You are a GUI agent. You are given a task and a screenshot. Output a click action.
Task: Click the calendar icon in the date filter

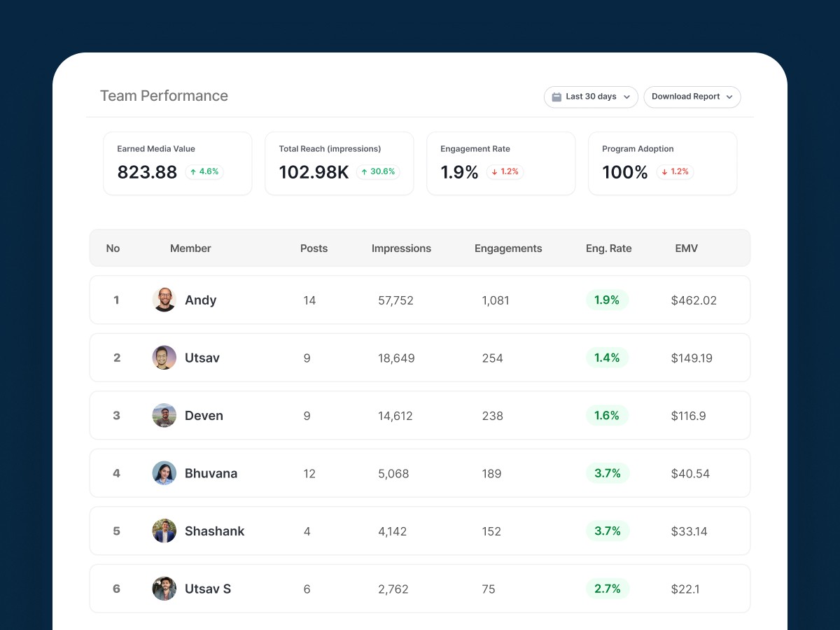pyautogui.click(x=556, y=97)
